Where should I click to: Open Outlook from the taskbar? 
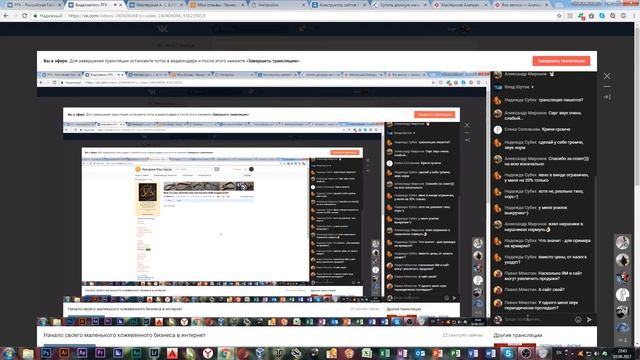tap(420, 353)
